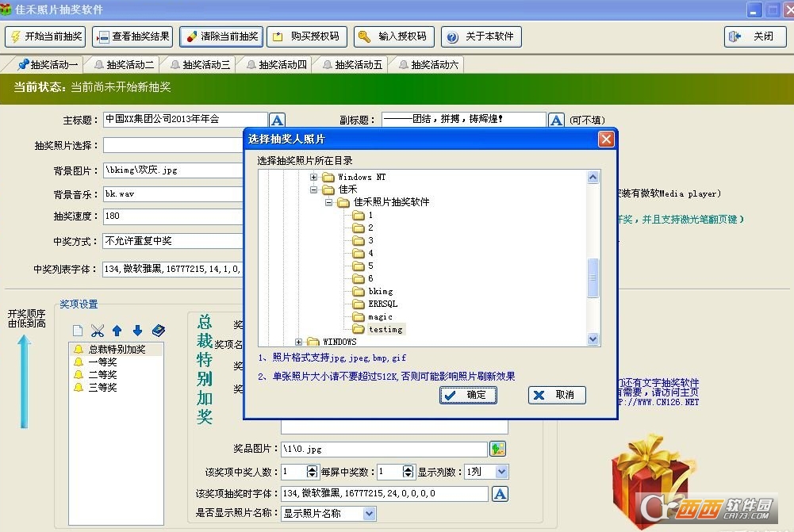The height and width of the screenshot is (532, 794).
Task: Open the 显示列数 dropdown
Action: (501, 472)
